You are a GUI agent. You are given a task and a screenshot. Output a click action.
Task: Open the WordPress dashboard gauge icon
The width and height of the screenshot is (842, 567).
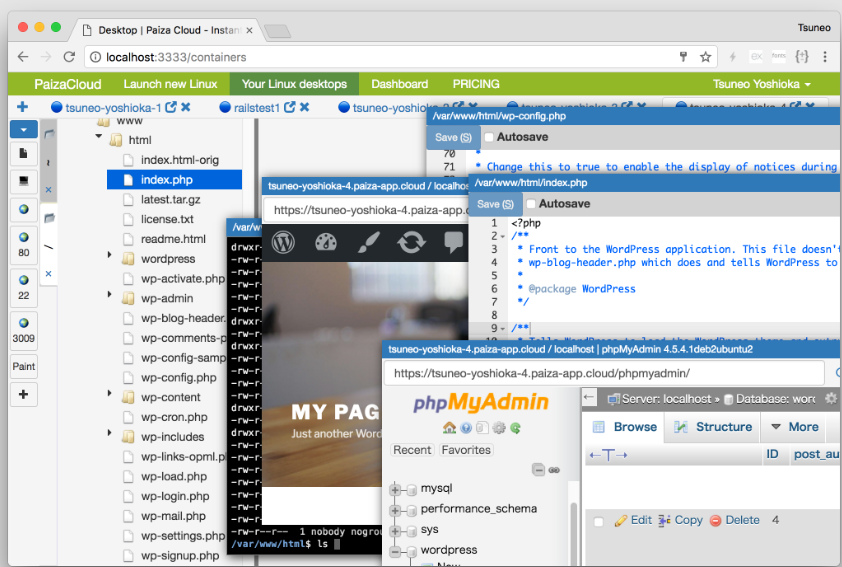pyautogui.click(x=326, y=243)
